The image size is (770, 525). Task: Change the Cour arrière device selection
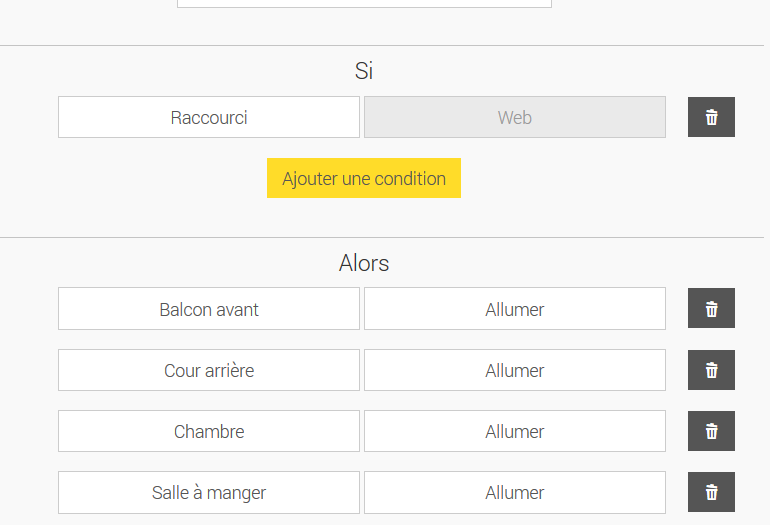click(x=209, y=370)
